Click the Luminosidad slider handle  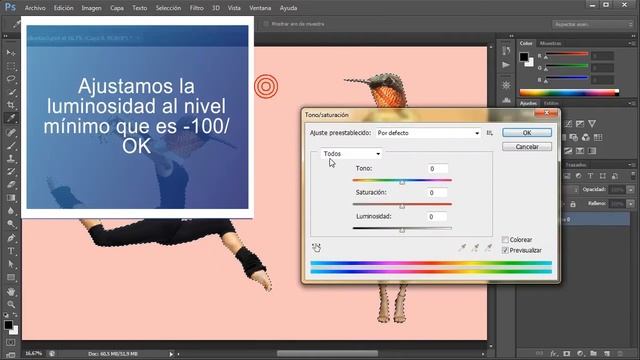(402, 230)
